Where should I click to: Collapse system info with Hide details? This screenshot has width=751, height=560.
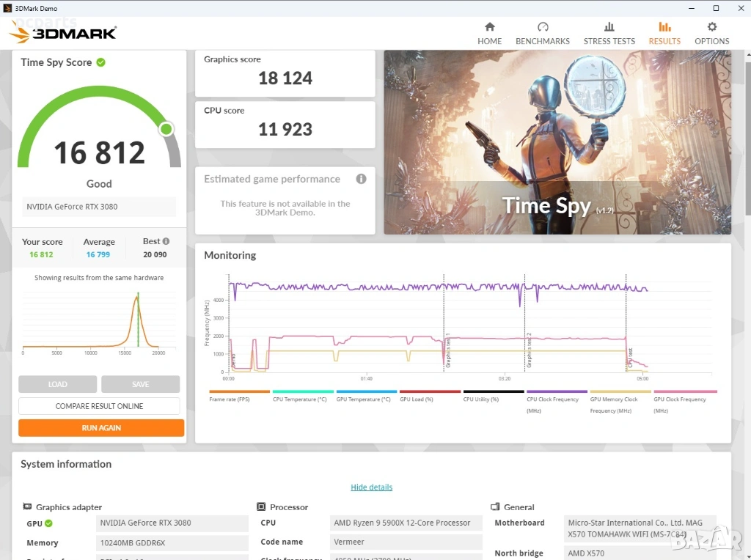tap(371, 487)
